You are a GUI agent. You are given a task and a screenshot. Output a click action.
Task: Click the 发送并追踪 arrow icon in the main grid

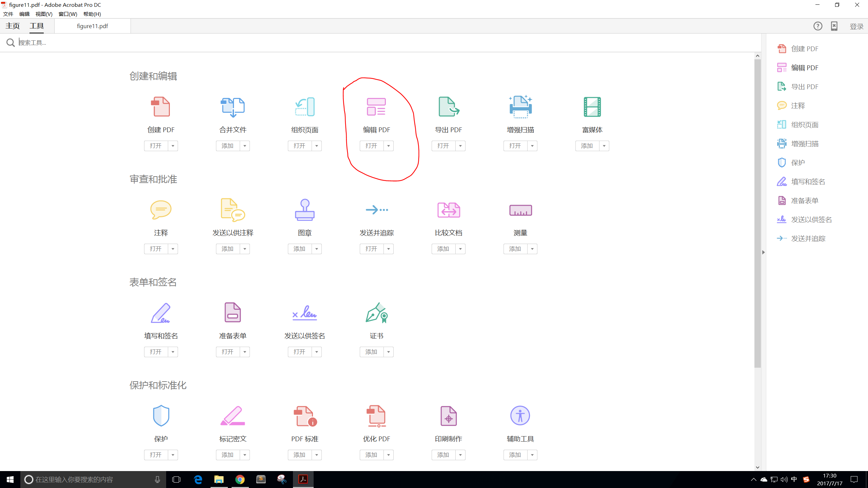click(x=376, y=210)
